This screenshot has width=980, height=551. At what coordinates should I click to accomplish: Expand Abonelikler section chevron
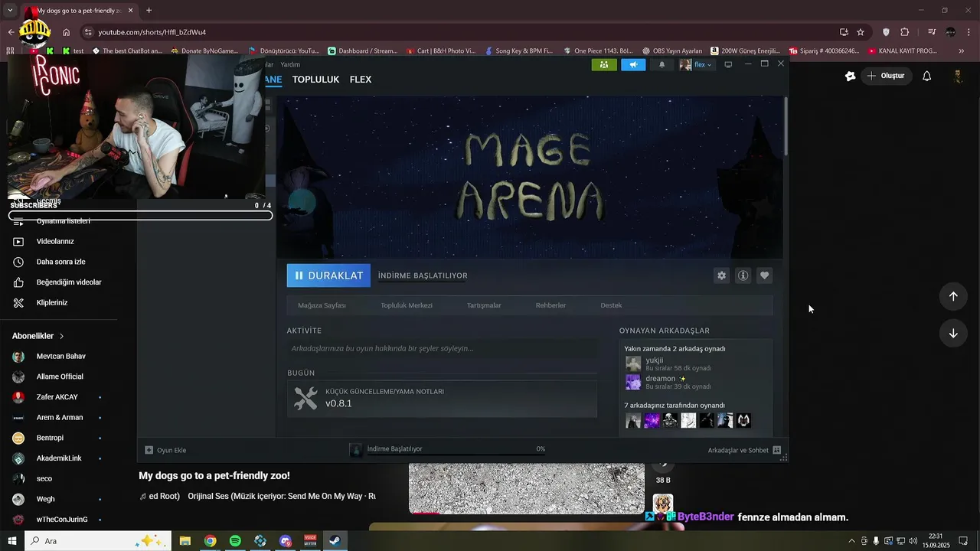pos(62,336)
